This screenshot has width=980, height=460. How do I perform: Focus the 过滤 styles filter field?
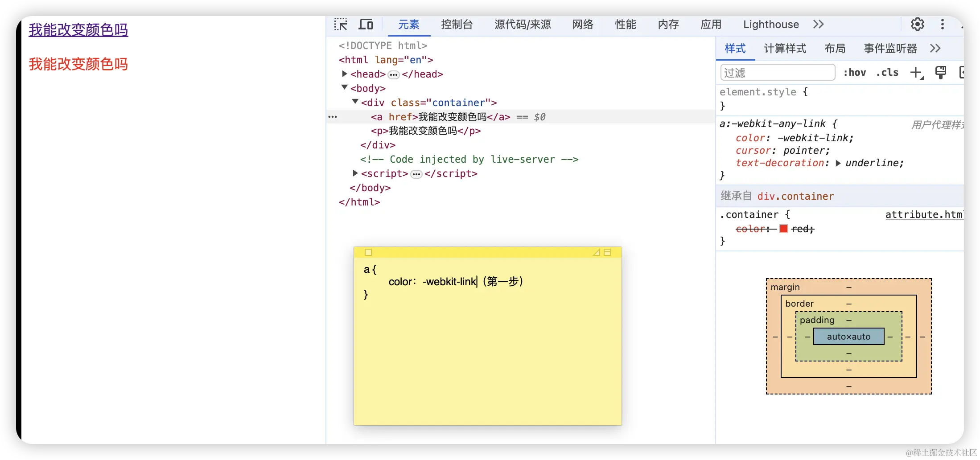coord(778,73)
